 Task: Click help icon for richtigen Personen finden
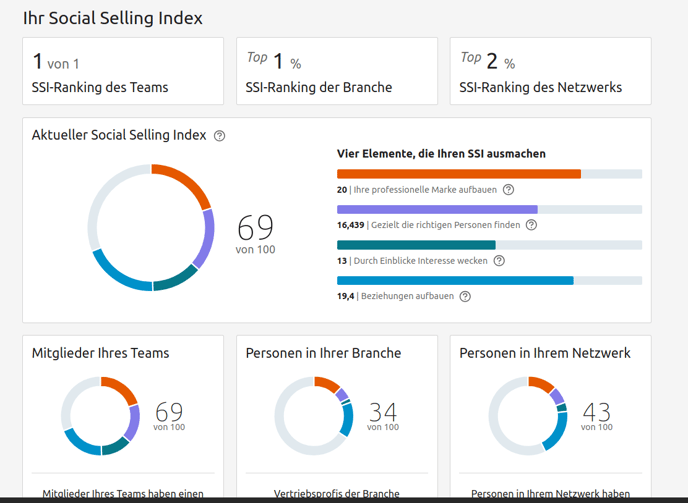pyautogui.click(x=531, y=225)
